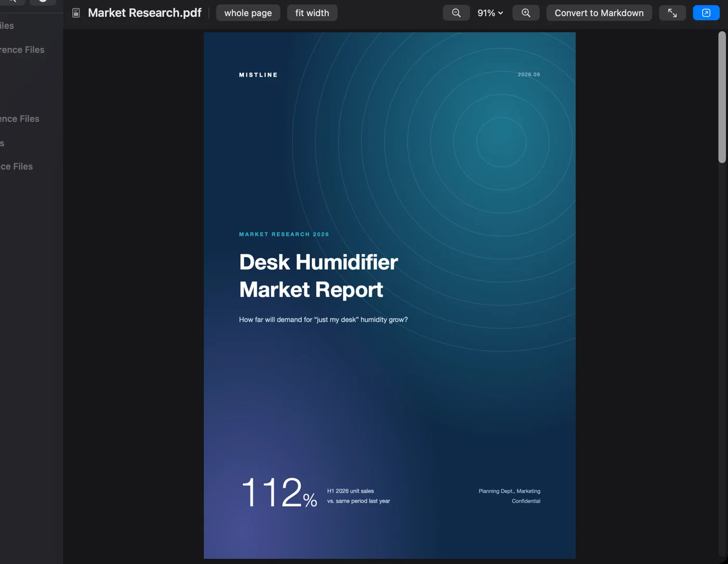Click the "H1 2026 unit sales" caption

pyautogui.click(x=350, y=491)
